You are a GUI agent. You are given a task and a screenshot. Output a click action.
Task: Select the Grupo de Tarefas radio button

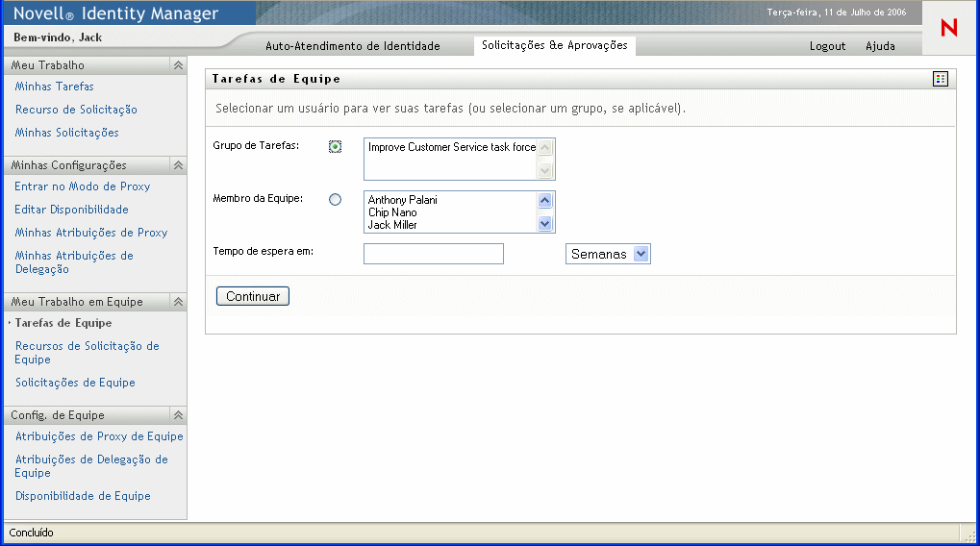(335, 146)
